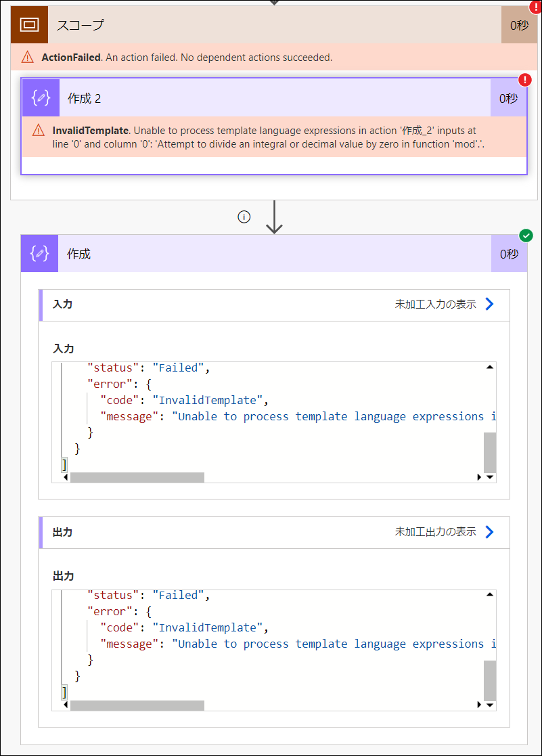
Task: Click the horizontal scrollbar thumb in the 入力 code box
Action: click(x=137, y=477)
